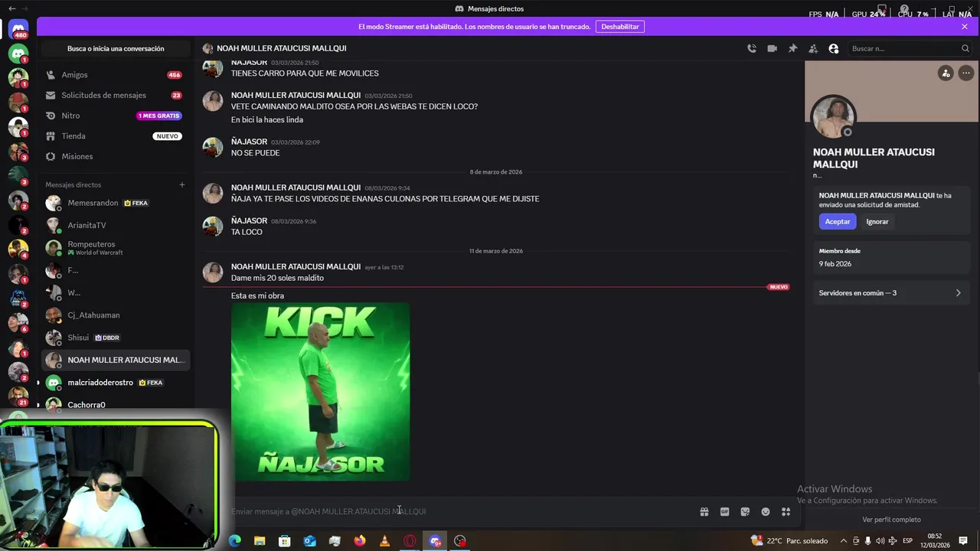980x551 pixels.
Task: Open the Tienda shop
Action: (x=115, y=136)
